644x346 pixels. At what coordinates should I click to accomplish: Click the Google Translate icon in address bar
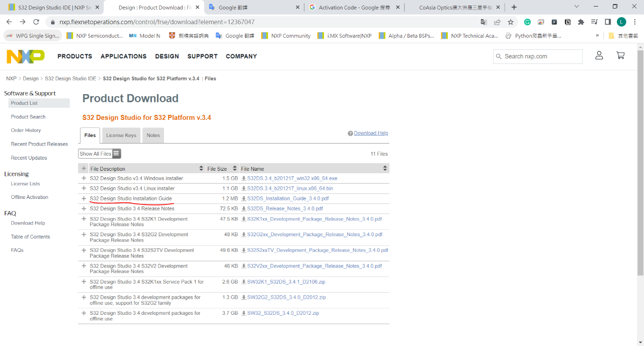pyautogui.click(x=484, y=22)
